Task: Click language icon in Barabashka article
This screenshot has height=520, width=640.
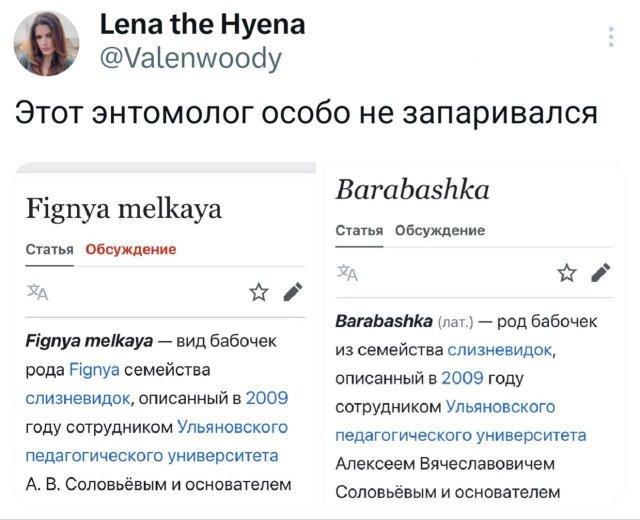Action: click(346, 272)
